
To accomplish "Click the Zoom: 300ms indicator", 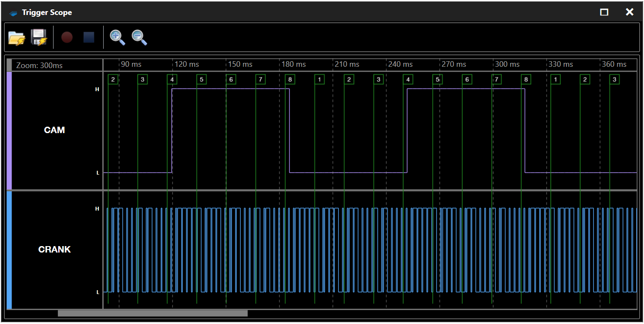I will click(39, 65).
